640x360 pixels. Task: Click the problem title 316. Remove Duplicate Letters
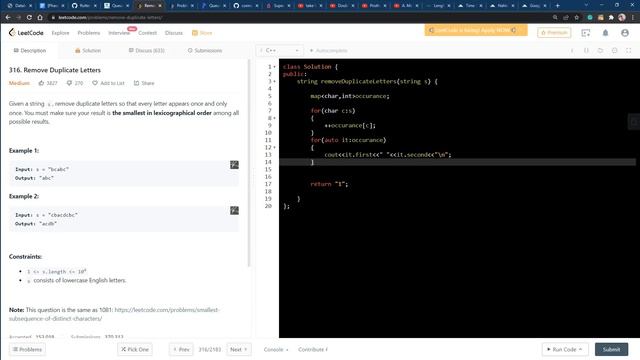[x=55, y=70]
